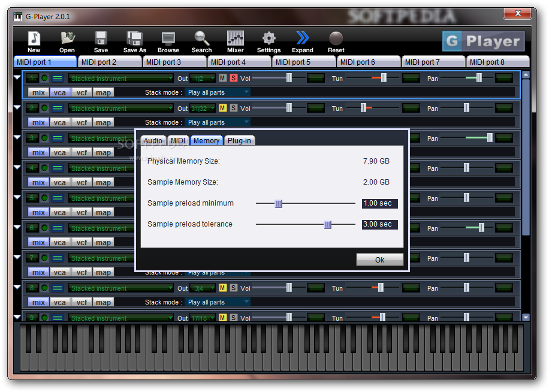Toggle channel 2 LED indicator
Screen dimensions: 549x392
(x=44, y=108)
